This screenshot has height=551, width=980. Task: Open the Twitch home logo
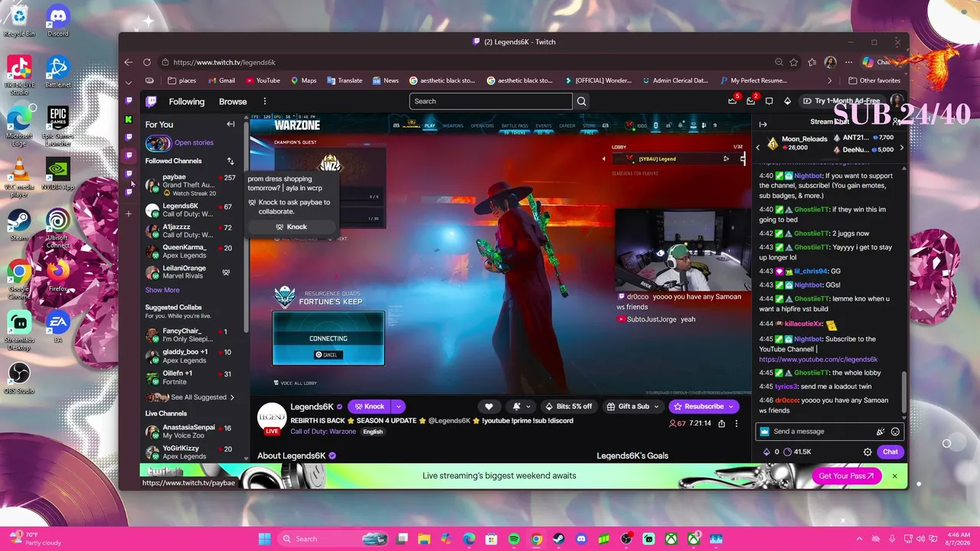[x=152, y=101]
